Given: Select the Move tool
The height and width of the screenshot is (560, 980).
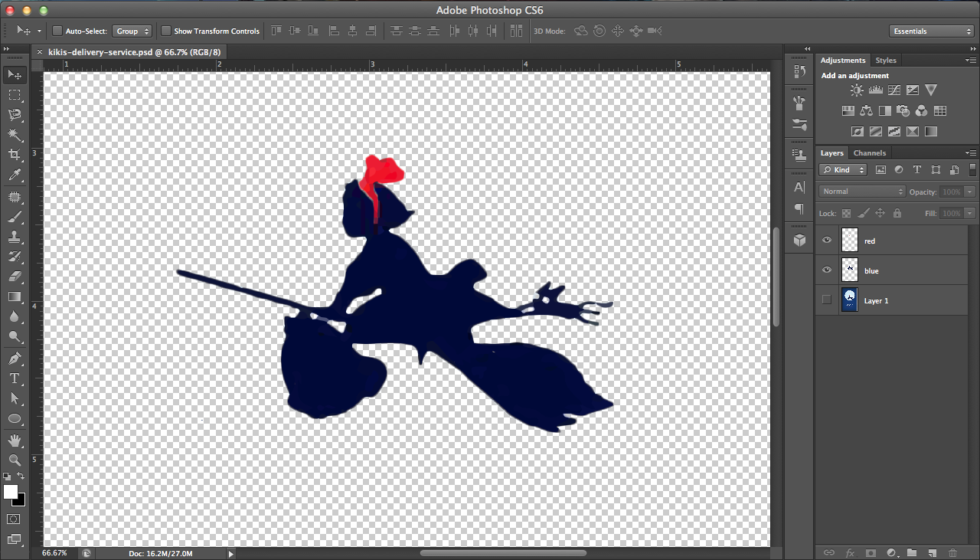Looking at the screenshot, I should click(15, 74).
